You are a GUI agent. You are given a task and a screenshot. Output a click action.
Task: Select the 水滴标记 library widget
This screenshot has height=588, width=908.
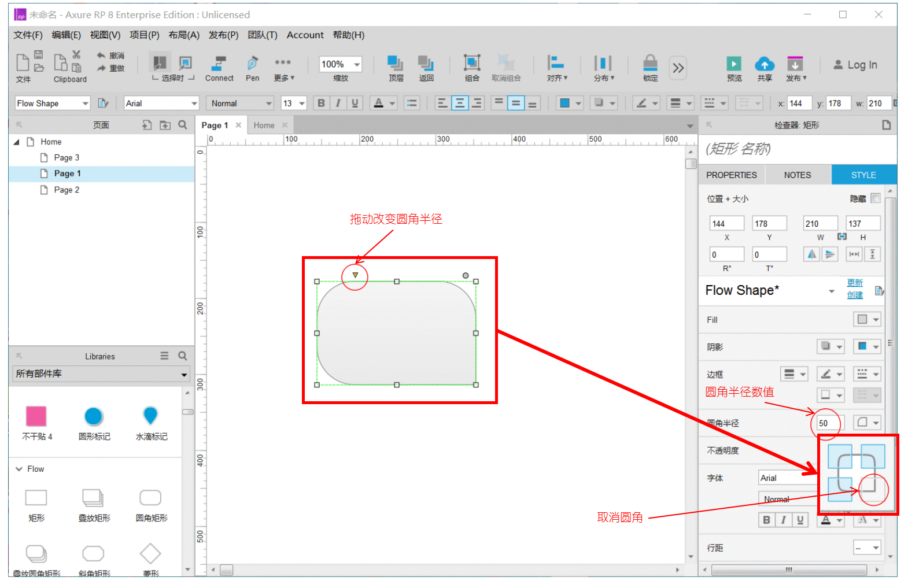pyautogui.click(x=150, y=423)
